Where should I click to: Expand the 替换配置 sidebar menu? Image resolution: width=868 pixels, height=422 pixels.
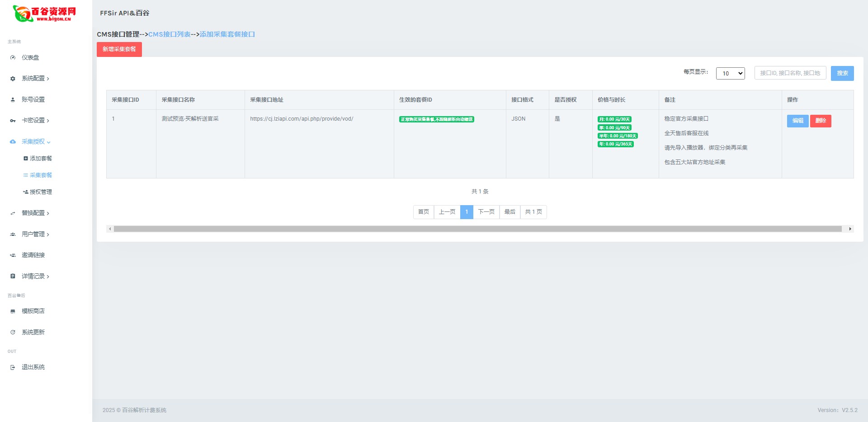point(35,213)
